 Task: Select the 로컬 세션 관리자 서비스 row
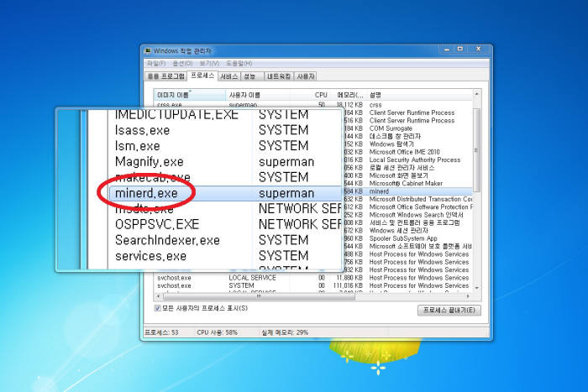(x=408, y=168)
